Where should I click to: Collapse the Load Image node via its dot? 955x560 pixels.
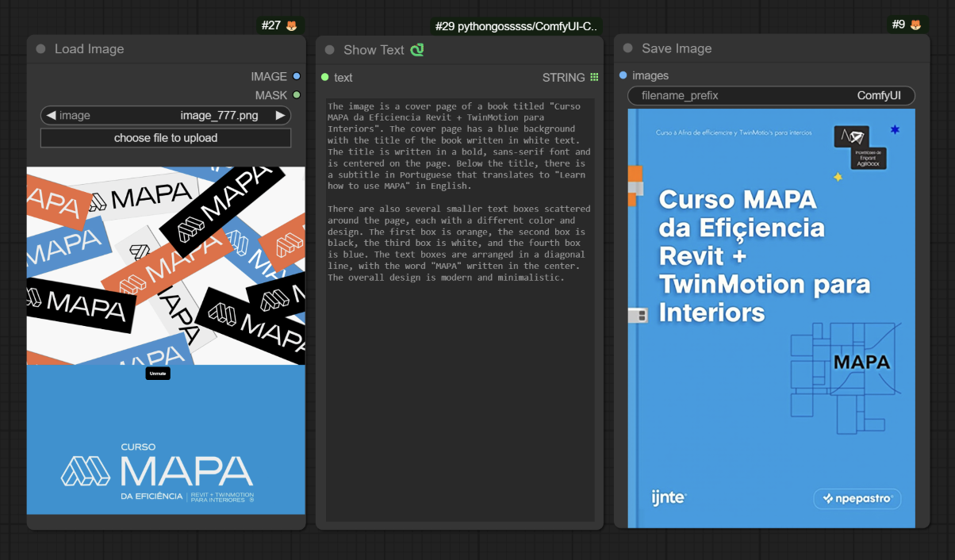coord(40,49)
